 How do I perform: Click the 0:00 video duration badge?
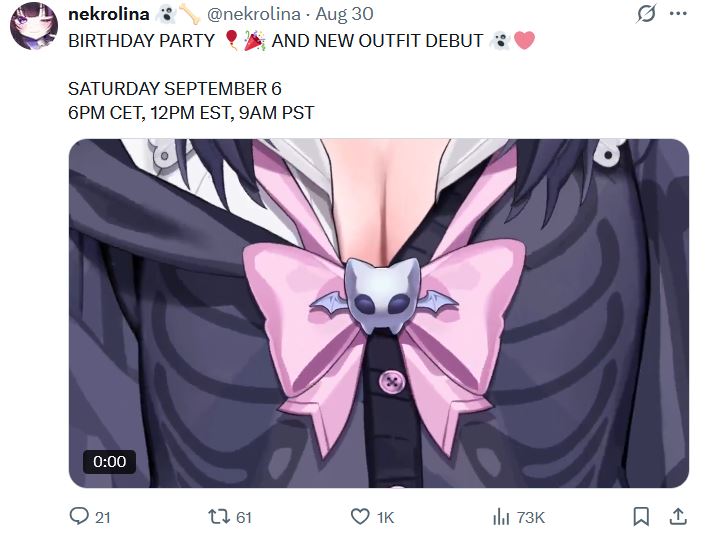pos(109,462)
